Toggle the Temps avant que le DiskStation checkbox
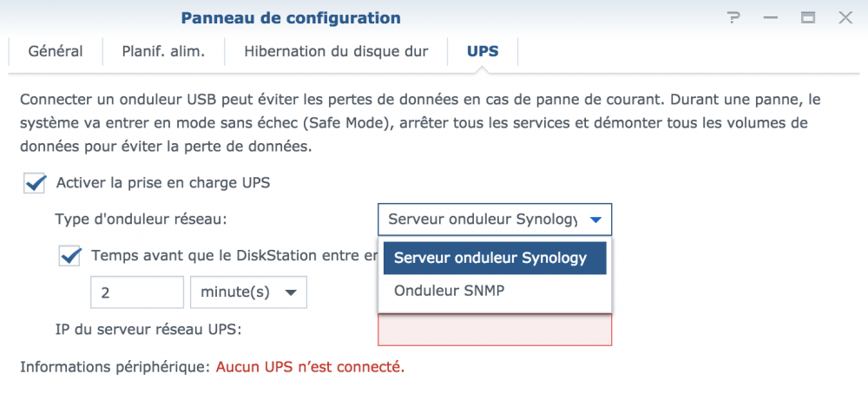The image size is (868, 413). point(69,256)
